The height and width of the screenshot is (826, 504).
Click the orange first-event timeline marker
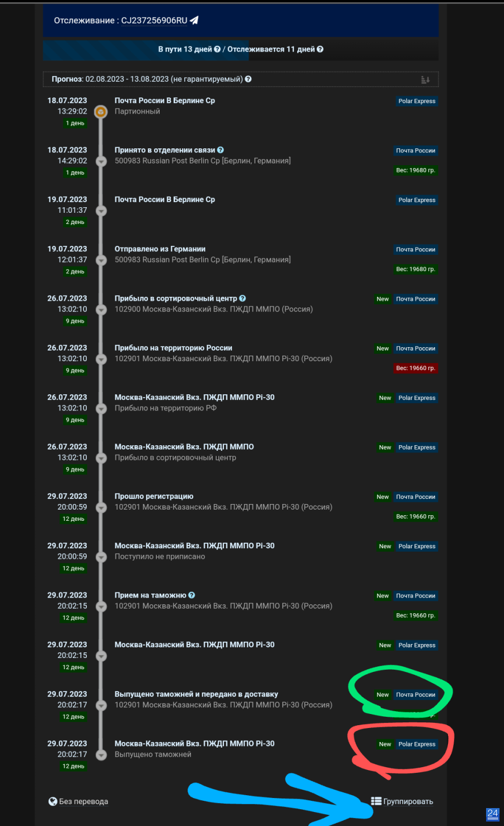[101, 112]
